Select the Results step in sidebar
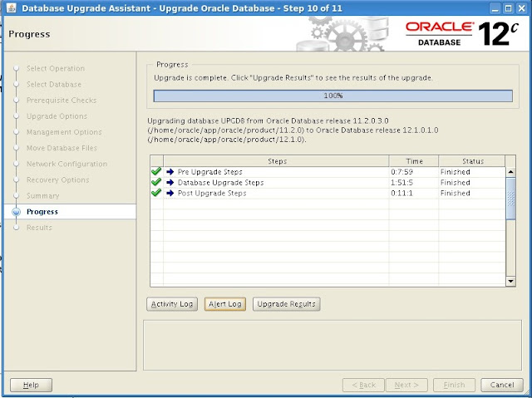The image size is (532, 398). tap(39, 228)
